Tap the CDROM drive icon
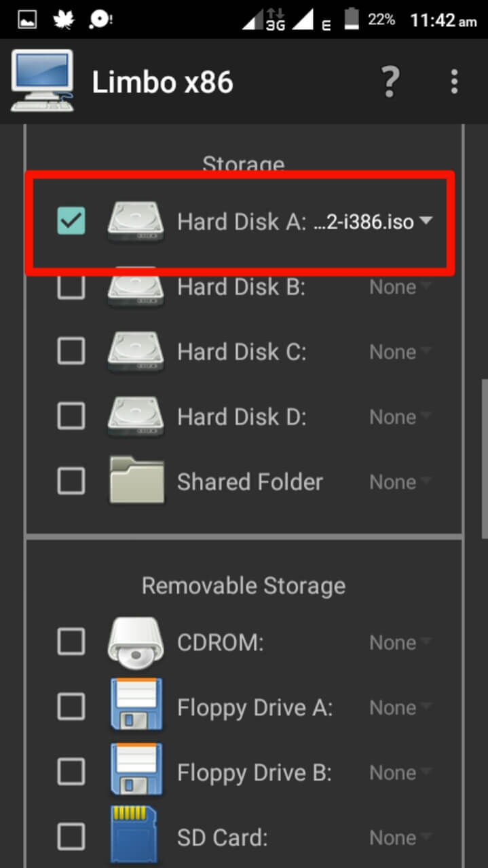Viewport: 488px width, 868px height. pyautogui.click(x=136, y=642)
